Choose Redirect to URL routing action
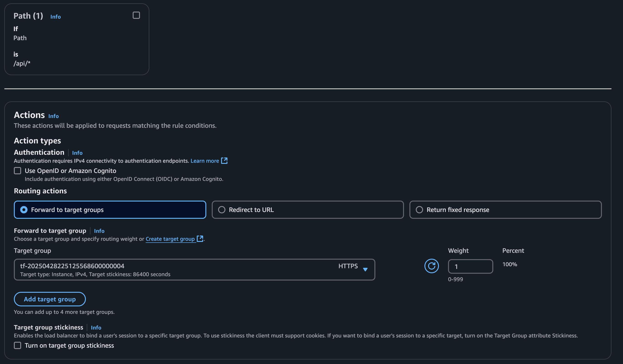The height and width of the screenshot is (364, 623). click(222, 210)
